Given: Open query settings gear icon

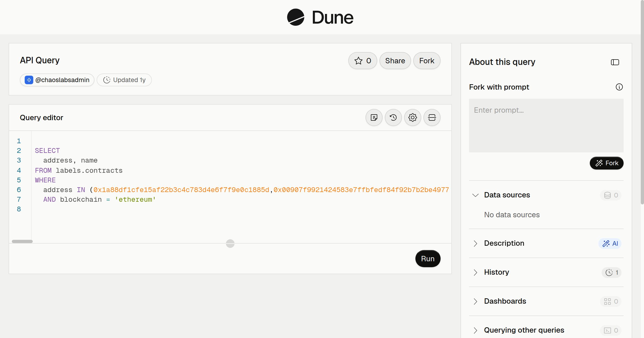Looking at the screenshot, I should (413, 117).
